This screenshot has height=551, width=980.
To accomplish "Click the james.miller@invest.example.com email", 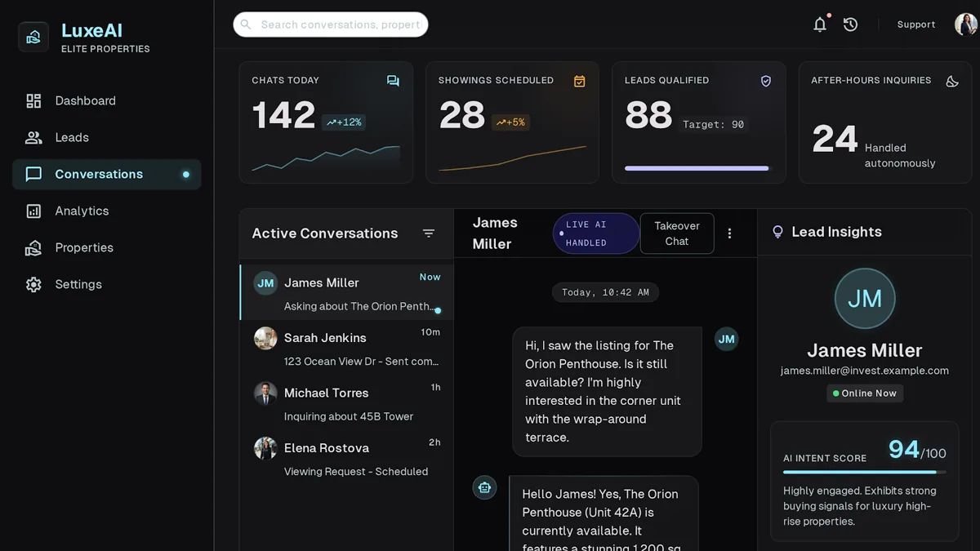I will (865, 371).
